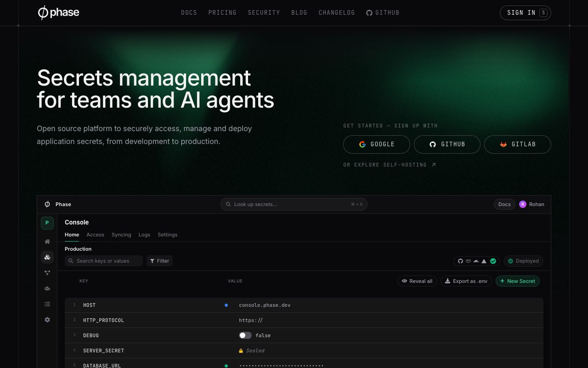Click the Console app title
588x368 pixels.
[77, 222]
